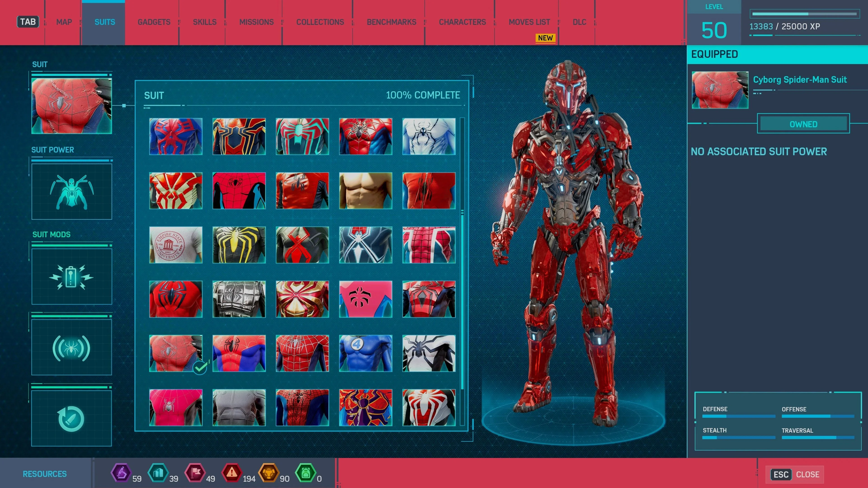Image resolution: width=868 pixels, height=488 pixels.
Task: Go to the Map tab
Action: click(x=64, y=22)
